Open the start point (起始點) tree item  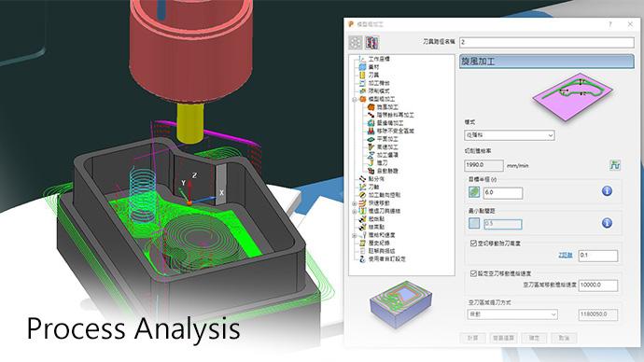click(376, 218)
